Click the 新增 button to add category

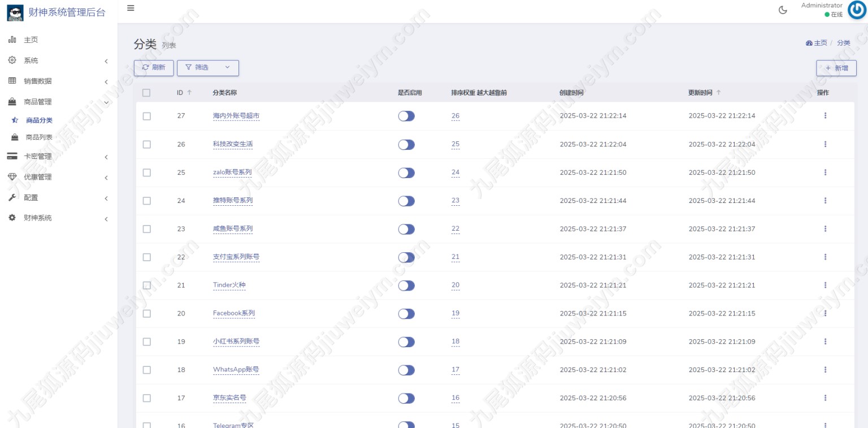point(836,68)
